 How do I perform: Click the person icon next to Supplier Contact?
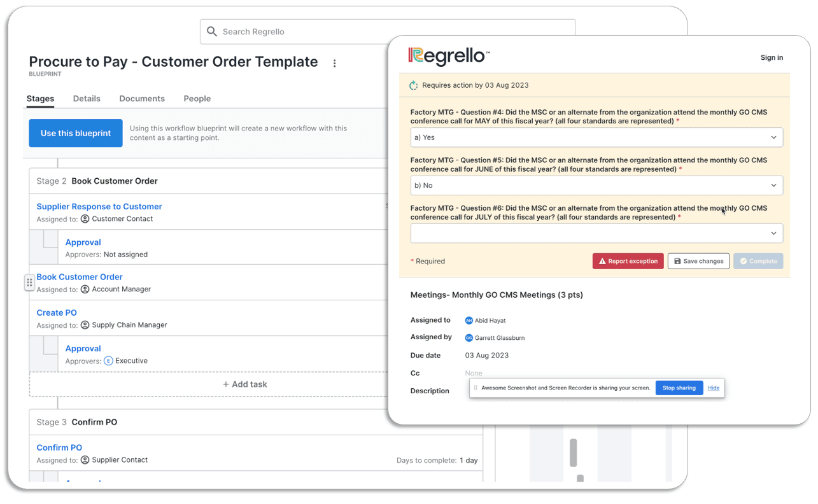[x=85, y=460]
